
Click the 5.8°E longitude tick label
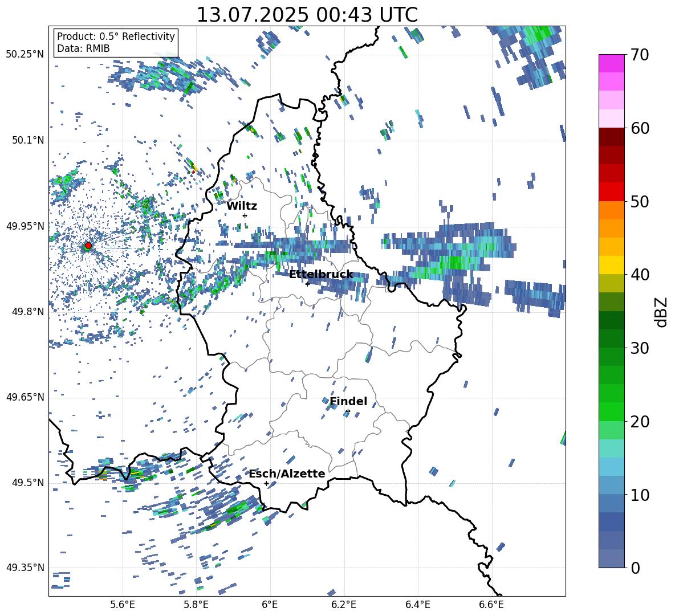(196, 605)
